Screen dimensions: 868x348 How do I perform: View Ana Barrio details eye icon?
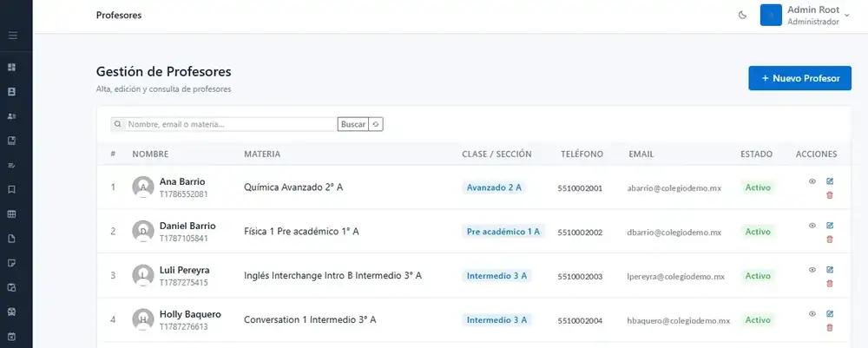coord(812,181)
